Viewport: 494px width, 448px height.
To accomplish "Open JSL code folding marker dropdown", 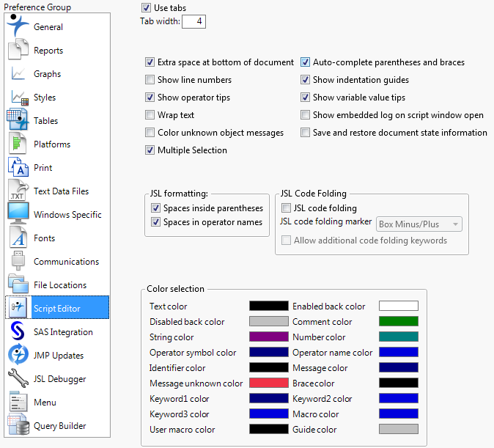I will pyautogui.click(x=419, y=224).
